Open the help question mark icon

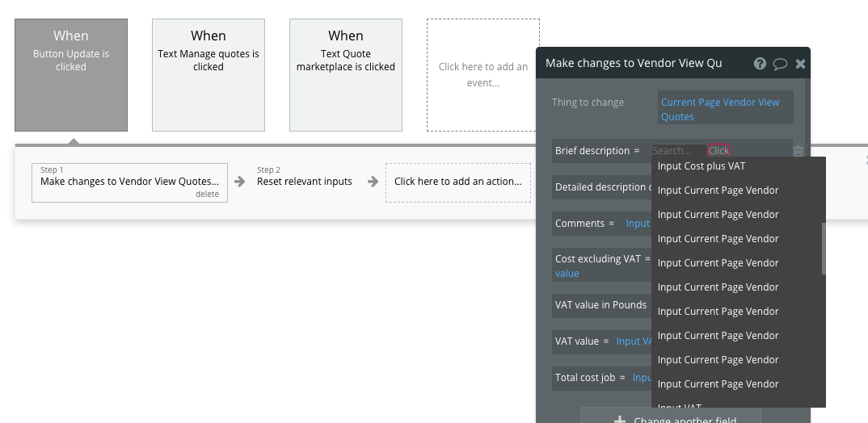point(760,63)
